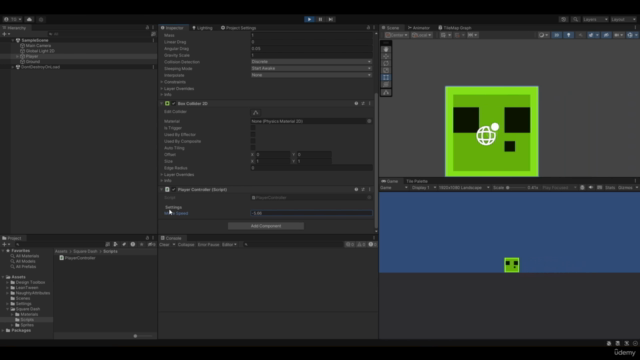Screen dimensions: 640x360
Task: Select the Transform tool in Scene toolbar
Action: [x=386, y=84]
